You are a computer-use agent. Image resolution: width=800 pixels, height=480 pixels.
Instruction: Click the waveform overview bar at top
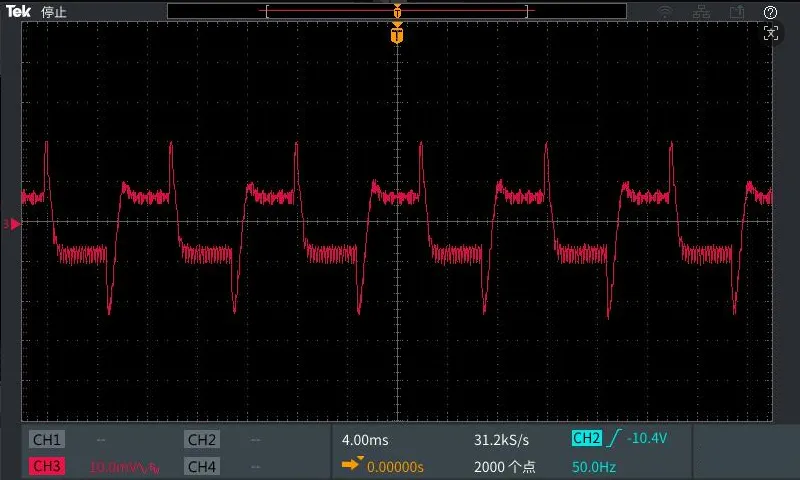coord(397,11)
